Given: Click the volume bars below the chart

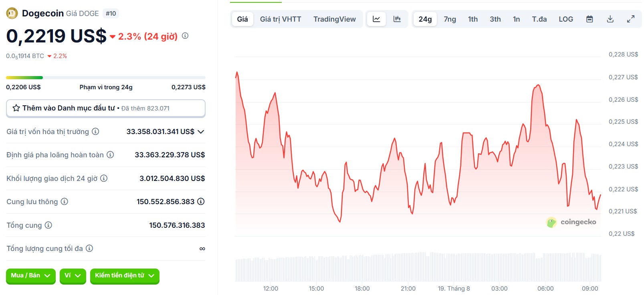Looking at the screenshot, I should coord(418,267).
